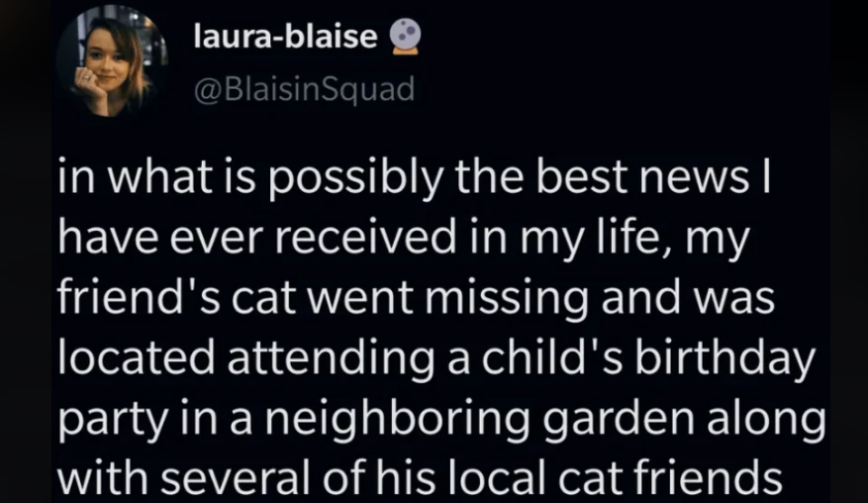
Task: Open the laura-blaise display name link
Action: click(x=286, y=39)
